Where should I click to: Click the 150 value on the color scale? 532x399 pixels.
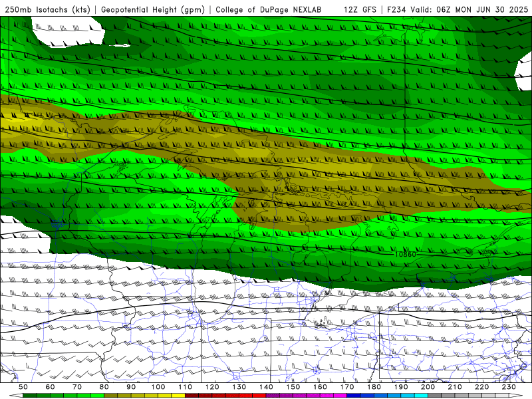coord(293,387)
